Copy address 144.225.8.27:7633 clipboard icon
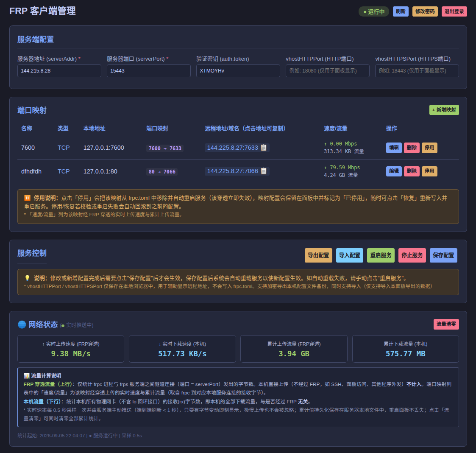This screenshot has height=453, width=476. 264,148
